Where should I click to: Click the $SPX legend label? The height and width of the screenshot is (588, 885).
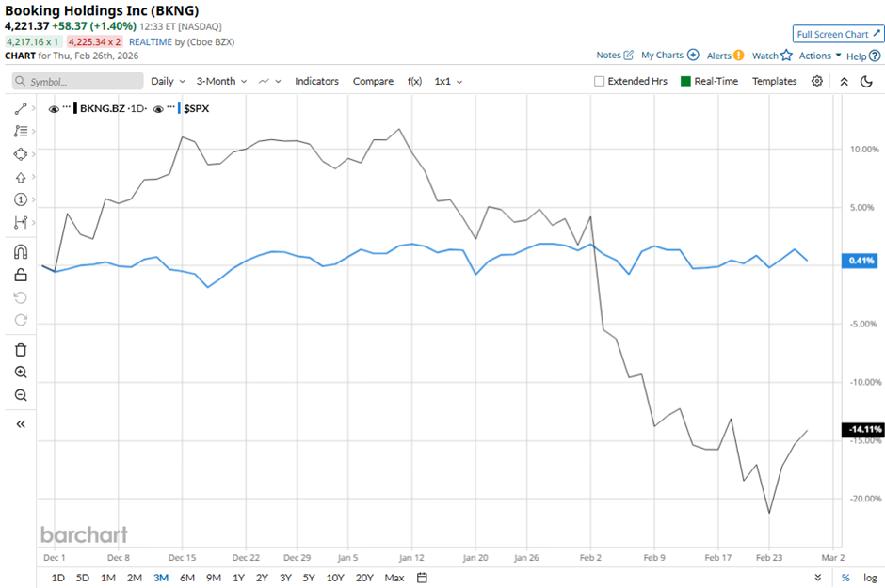pyautogui.click(x=197, y=109)
